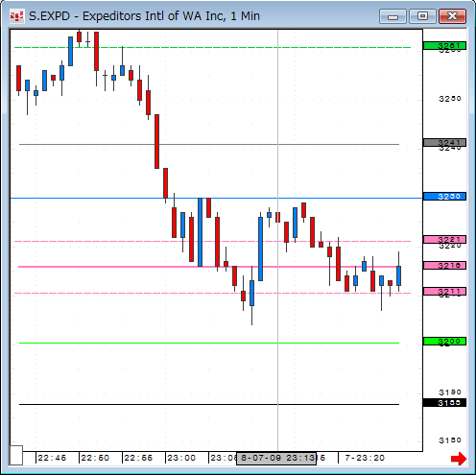Screen dimensions: 476x475
Task: Click the 3180 price axis value
Action: pyautogui.click(x=450, y=392)
